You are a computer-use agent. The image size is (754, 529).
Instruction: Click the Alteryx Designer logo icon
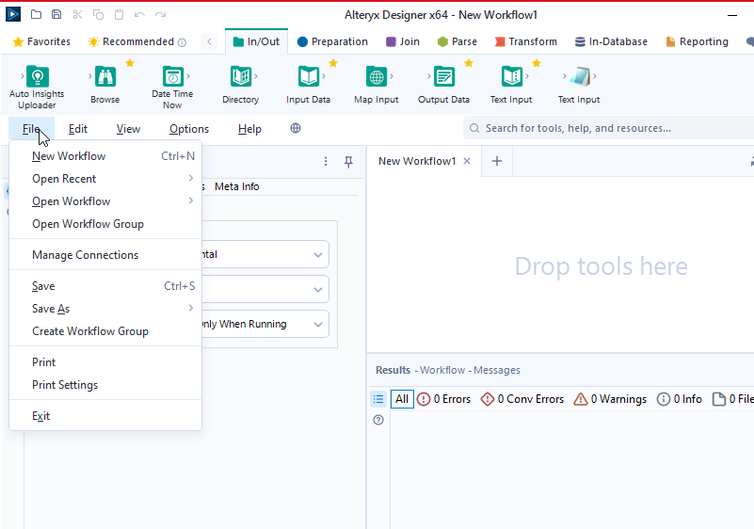pos(13,14)
